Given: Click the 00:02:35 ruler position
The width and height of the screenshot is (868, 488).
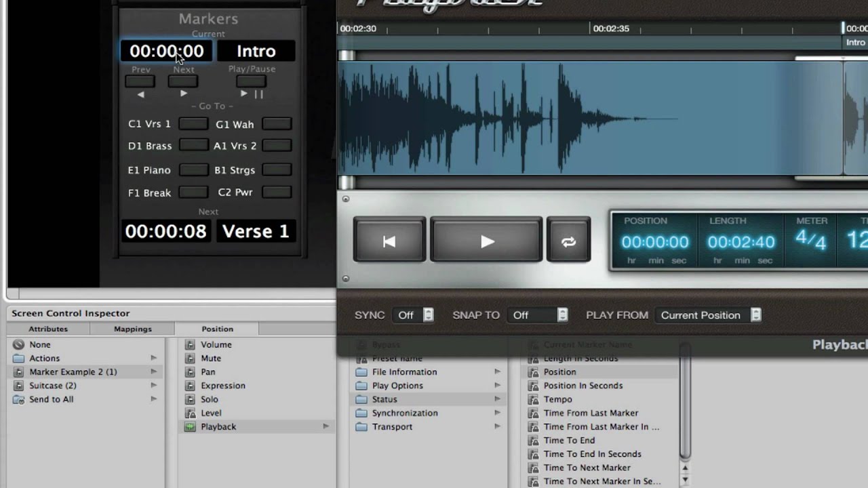Looking at the screenshot, I should [x=610, y=28].
